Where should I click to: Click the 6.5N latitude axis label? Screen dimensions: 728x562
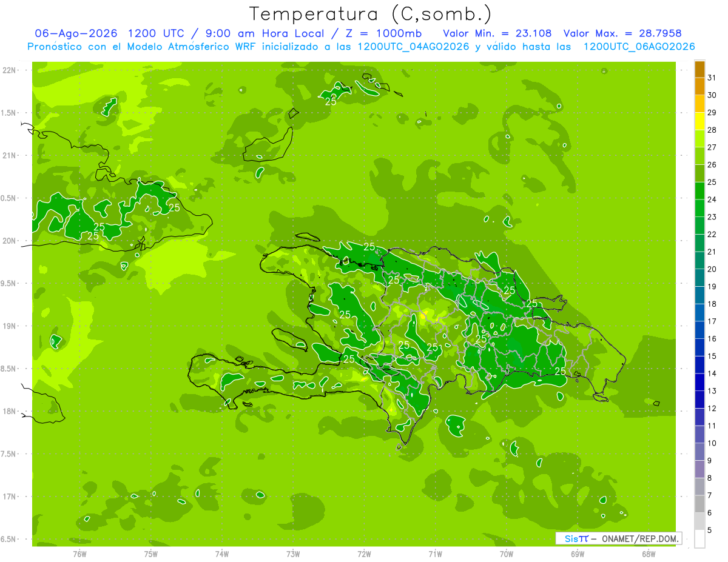click(x=9, y=540)
